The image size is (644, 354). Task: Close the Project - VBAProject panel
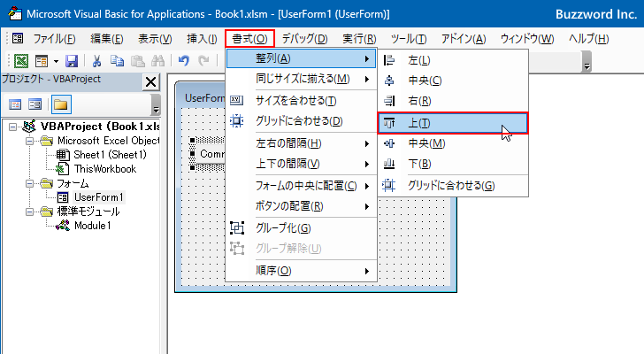pyautogui.click(x=150, y=82)
